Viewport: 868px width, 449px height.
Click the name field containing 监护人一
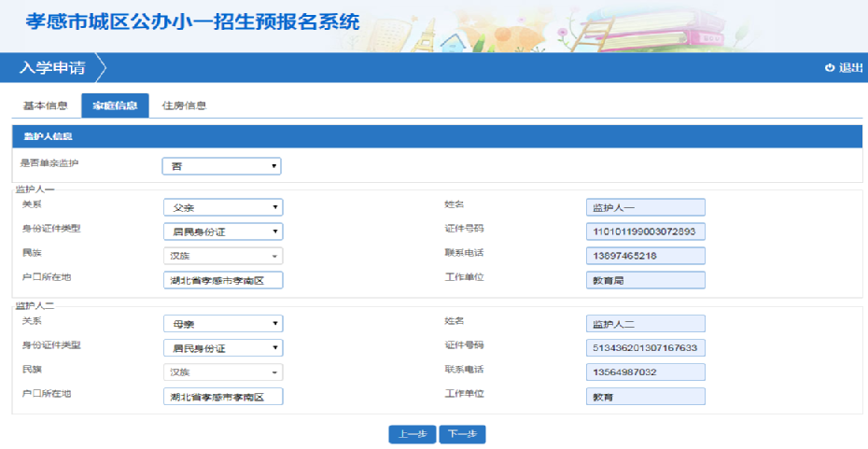(645, 207)
